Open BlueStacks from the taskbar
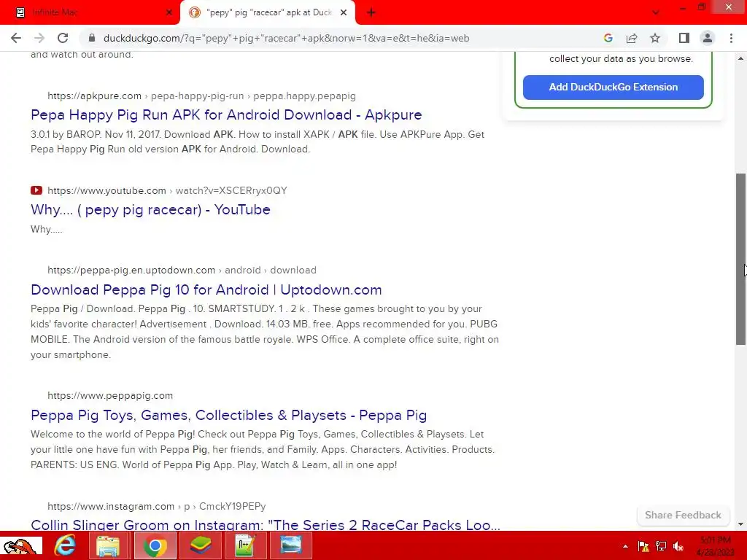 (x=201, y=545)
